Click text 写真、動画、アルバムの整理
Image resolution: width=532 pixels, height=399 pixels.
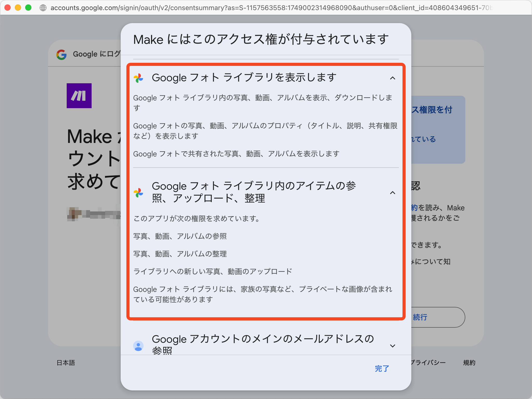[180, 254]
